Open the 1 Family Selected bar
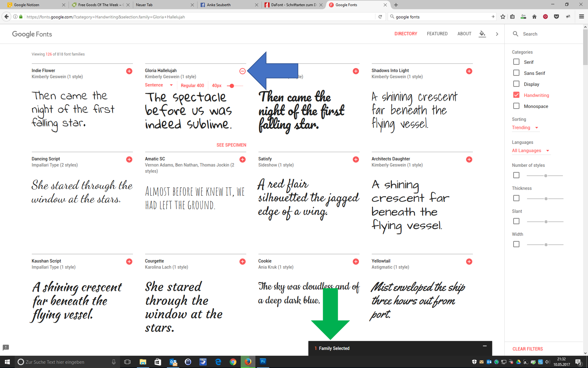The image size is (588, 368). [x=400, y=348]
